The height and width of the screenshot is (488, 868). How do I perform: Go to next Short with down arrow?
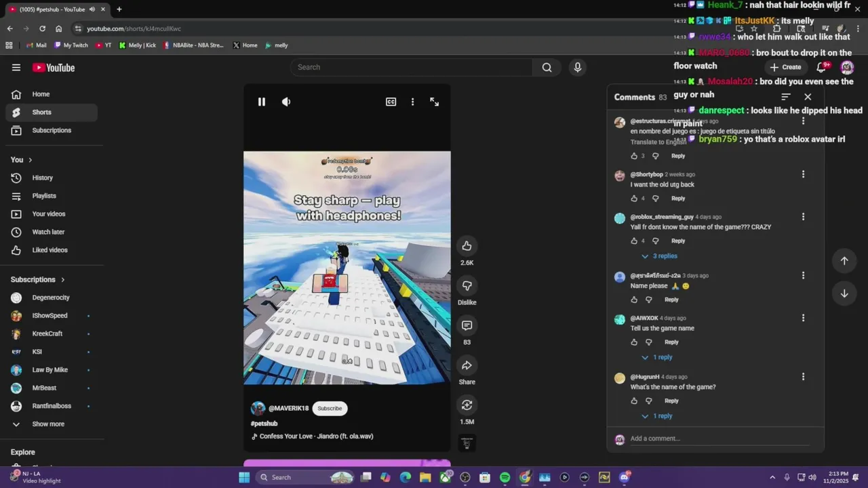[844, 293]
